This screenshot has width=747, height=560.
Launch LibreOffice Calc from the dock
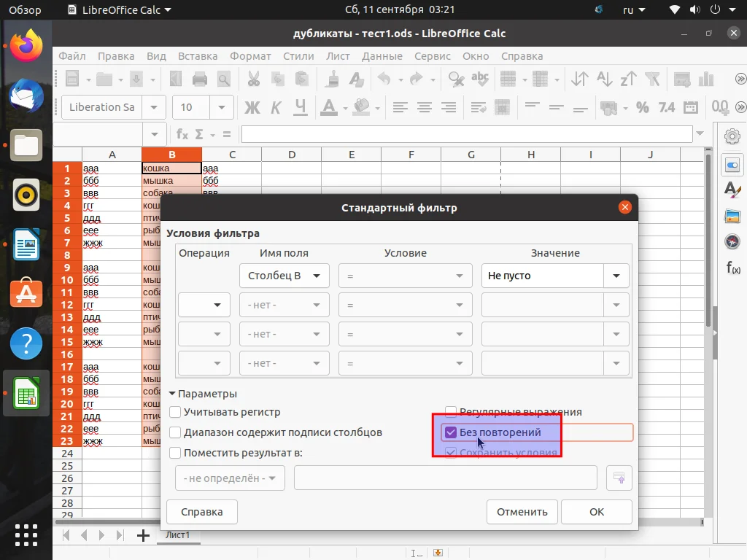pyautogui.click(x=26, y=393)
